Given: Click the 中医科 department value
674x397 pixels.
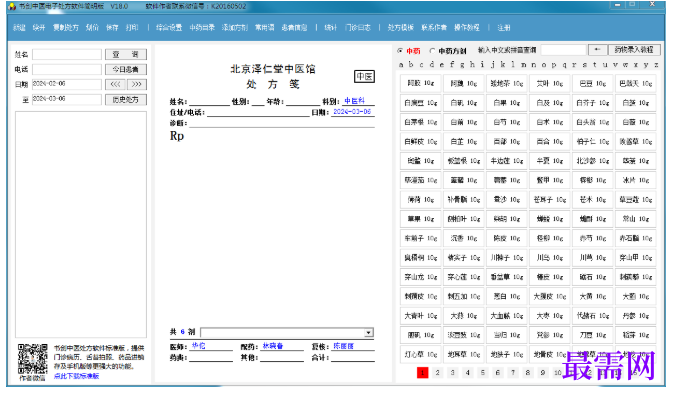Looking at the screenshot, I should tap(355, 101).
